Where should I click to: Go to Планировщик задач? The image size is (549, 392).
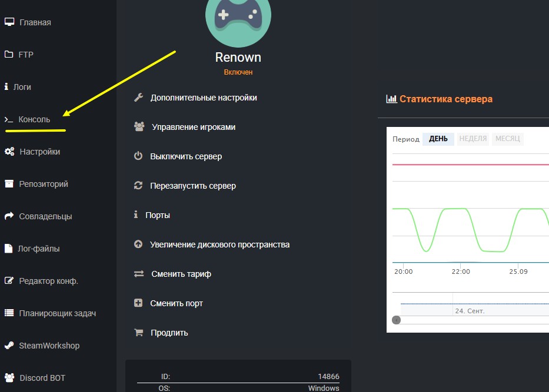(57, 313)
